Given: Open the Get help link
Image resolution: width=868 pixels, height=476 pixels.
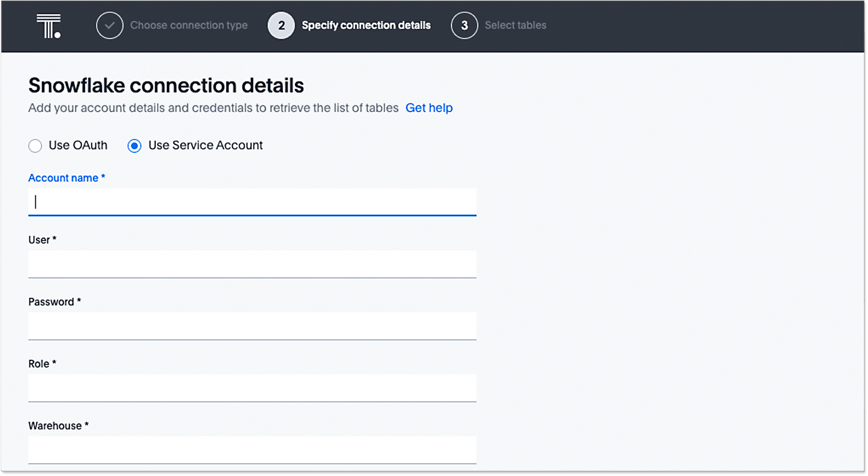Looking at the screenshot, I should point(429,108).
